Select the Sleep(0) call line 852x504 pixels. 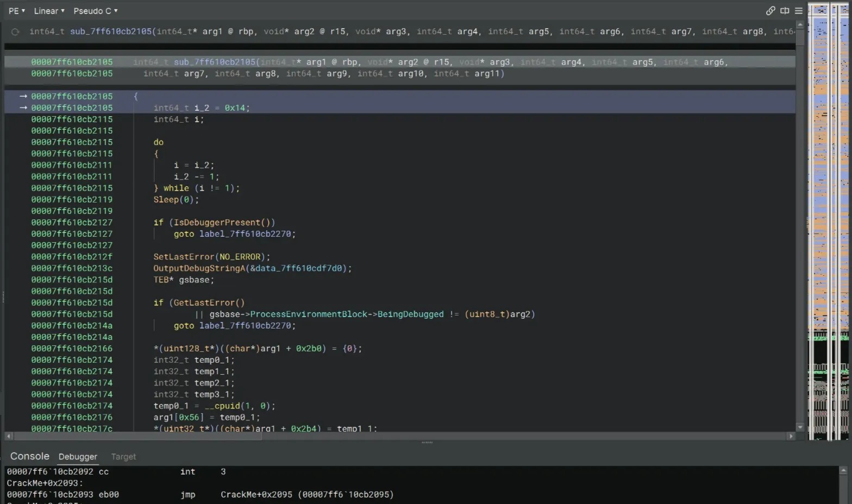pos(176,200)
